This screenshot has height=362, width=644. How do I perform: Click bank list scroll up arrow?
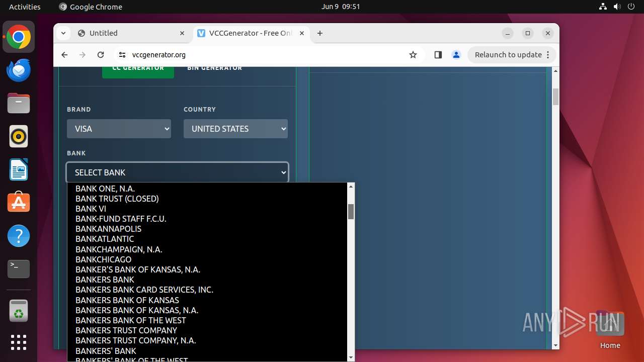[351, 187]
